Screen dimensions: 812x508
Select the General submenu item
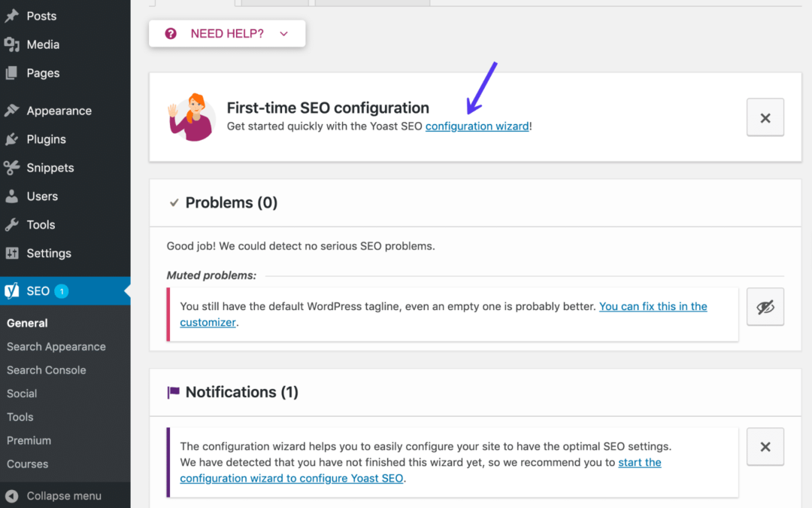[x=27, y=323]
